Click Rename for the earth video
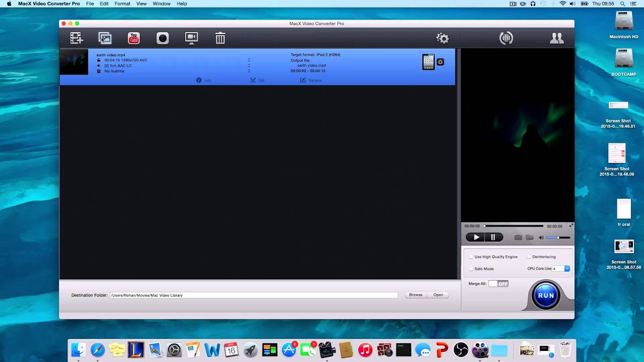 click(x=311, y=80)
